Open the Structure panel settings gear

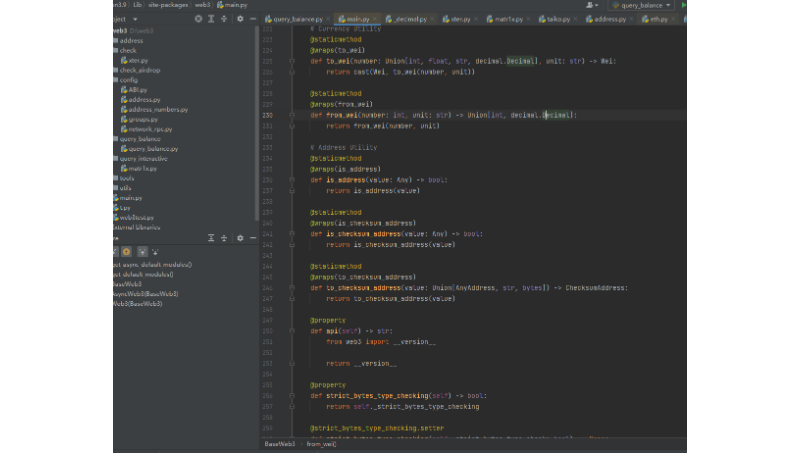240,238
